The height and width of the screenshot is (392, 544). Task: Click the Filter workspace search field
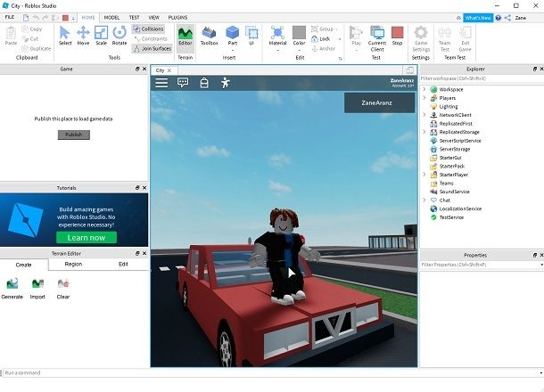(x=482, y=78)
